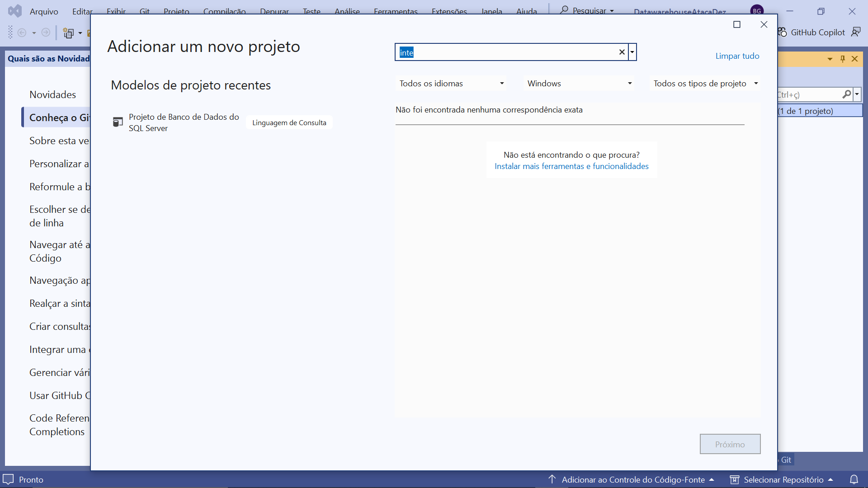Close the Adicionar um novo projeto dialog

click(764, 24)
